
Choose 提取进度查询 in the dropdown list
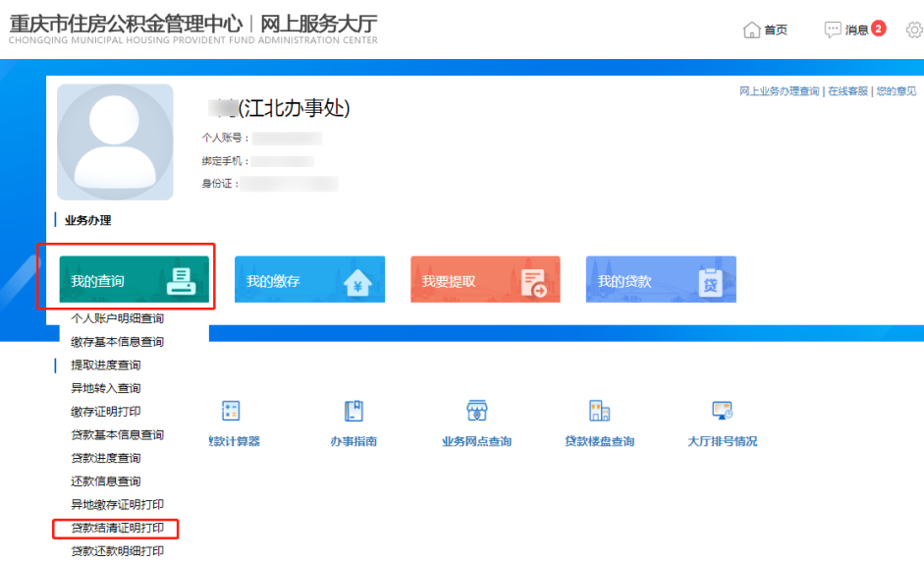click(x=105, y=366)
